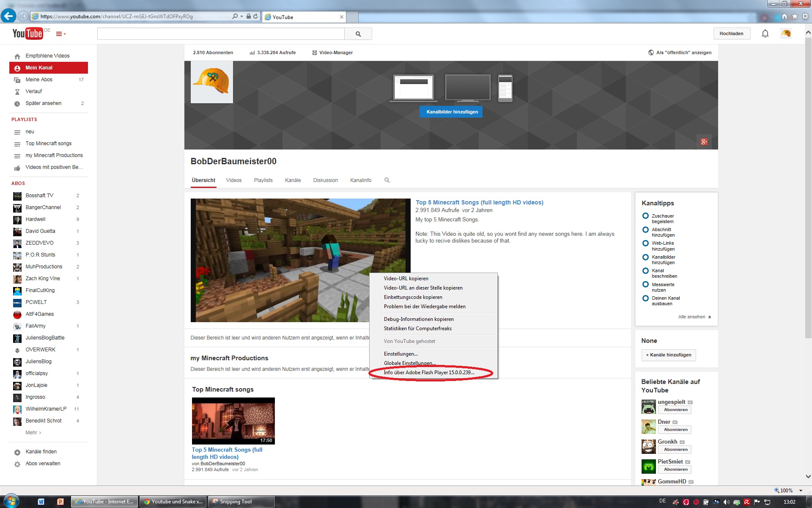Viewport: 812px width, 508px height.
Task: Open Abos verwalten gear icon
Action: [17, 464]
